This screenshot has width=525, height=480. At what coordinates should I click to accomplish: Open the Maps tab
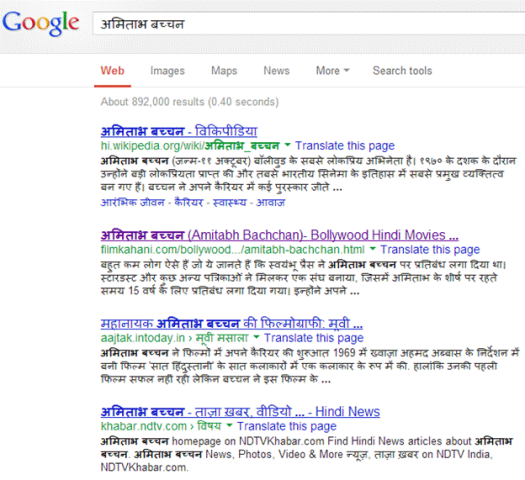tap(224, 71)
